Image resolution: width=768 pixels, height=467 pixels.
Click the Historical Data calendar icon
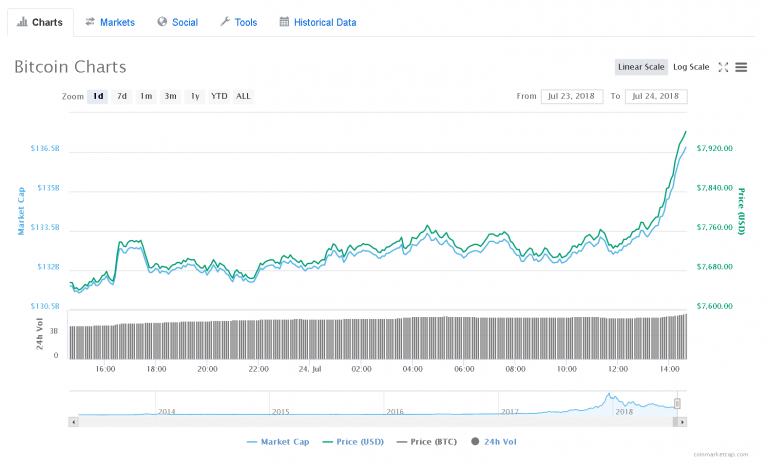pos(284,22)
